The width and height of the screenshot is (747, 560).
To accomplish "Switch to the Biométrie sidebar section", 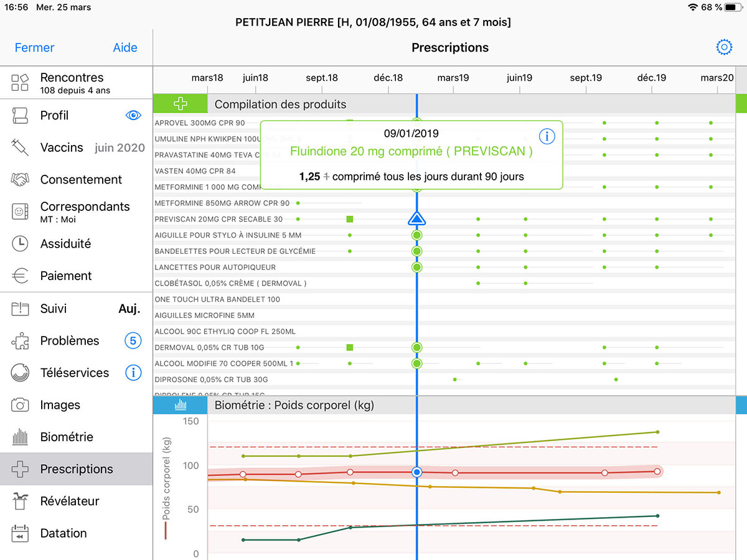I will pyautogui.click(x=67, y=437).
